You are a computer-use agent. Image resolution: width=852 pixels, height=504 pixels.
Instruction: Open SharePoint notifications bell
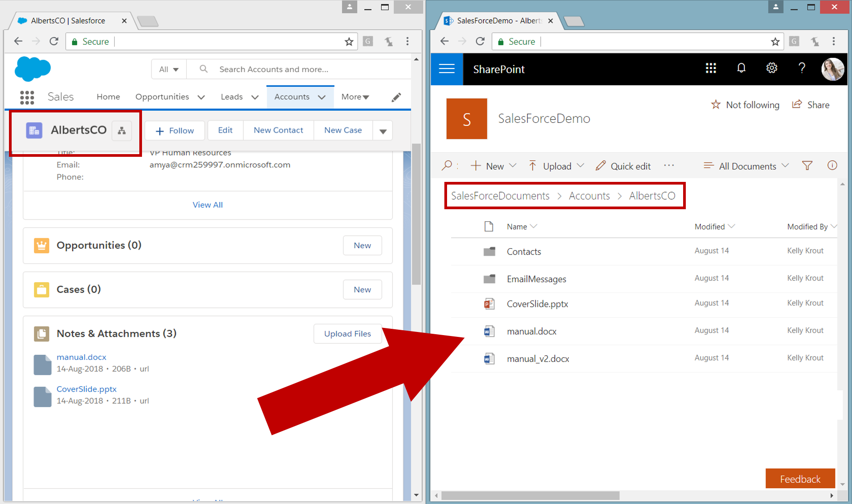click(741, 68)
